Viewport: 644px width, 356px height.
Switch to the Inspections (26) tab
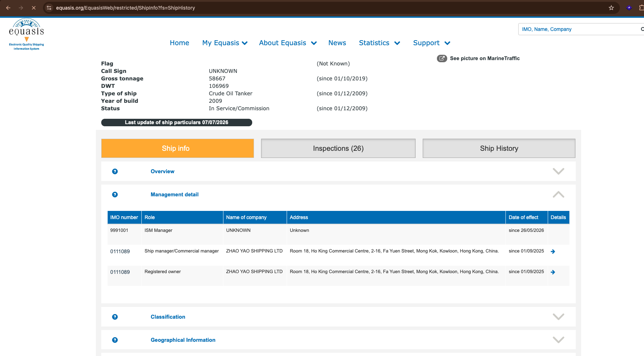338,148
